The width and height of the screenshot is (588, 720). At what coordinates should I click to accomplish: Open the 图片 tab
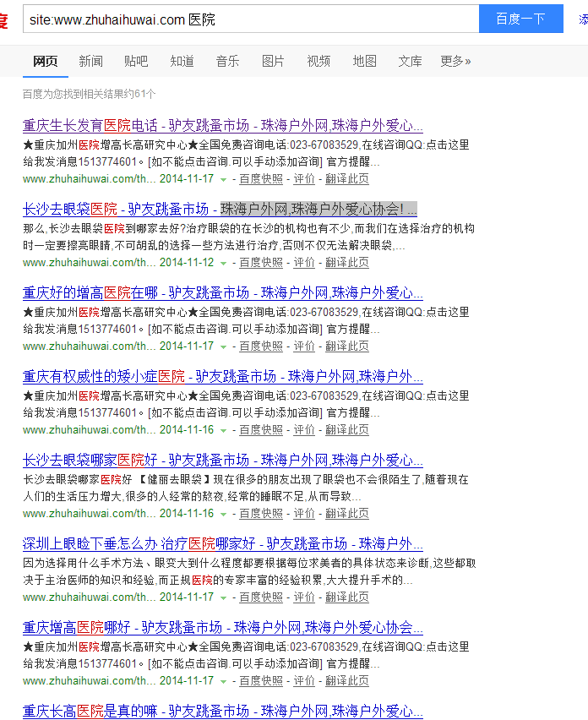pos(273,61)
